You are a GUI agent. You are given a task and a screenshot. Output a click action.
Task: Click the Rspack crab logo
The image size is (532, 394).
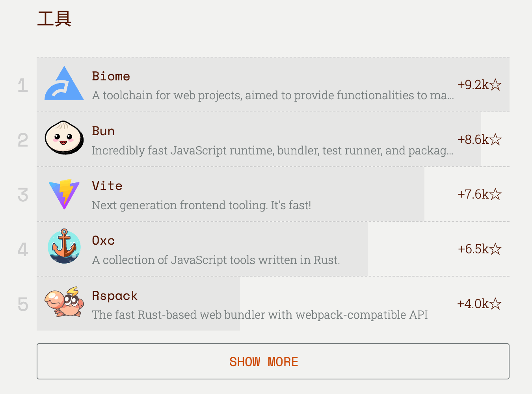coord(64,302)
